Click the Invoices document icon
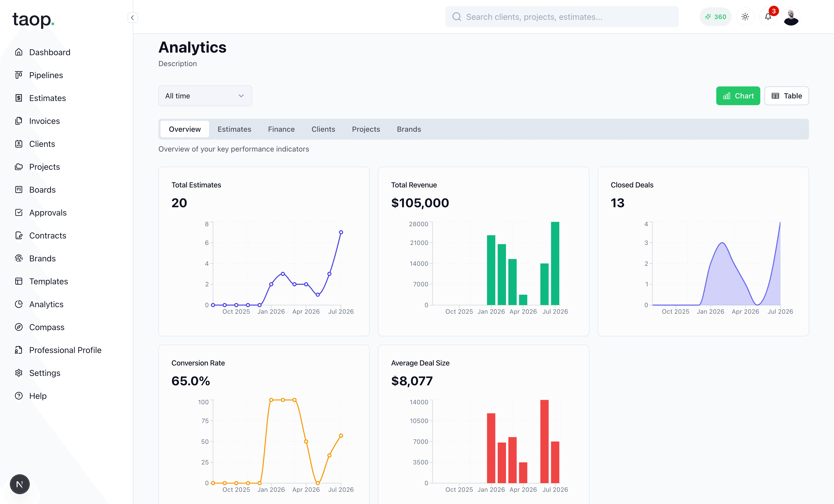 [19, 121]
